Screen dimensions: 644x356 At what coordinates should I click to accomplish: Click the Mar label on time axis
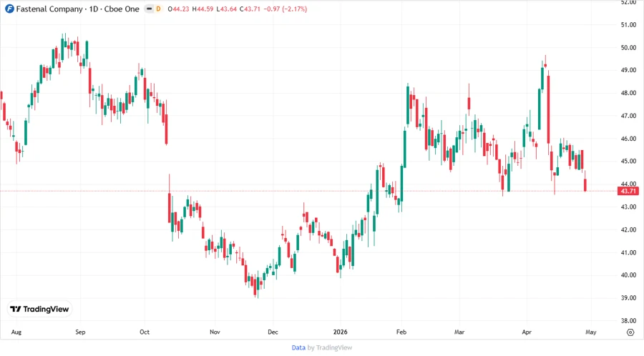tap(459, 332)
